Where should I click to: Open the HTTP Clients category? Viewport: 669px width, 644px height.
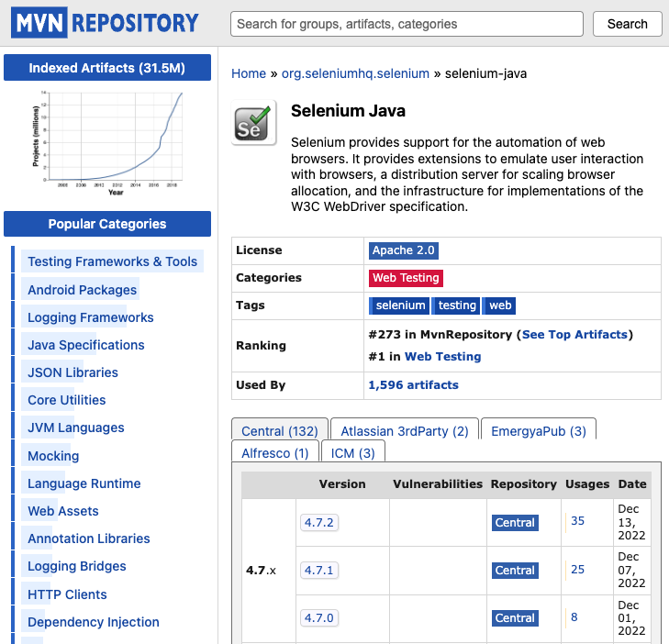point(67,594)
